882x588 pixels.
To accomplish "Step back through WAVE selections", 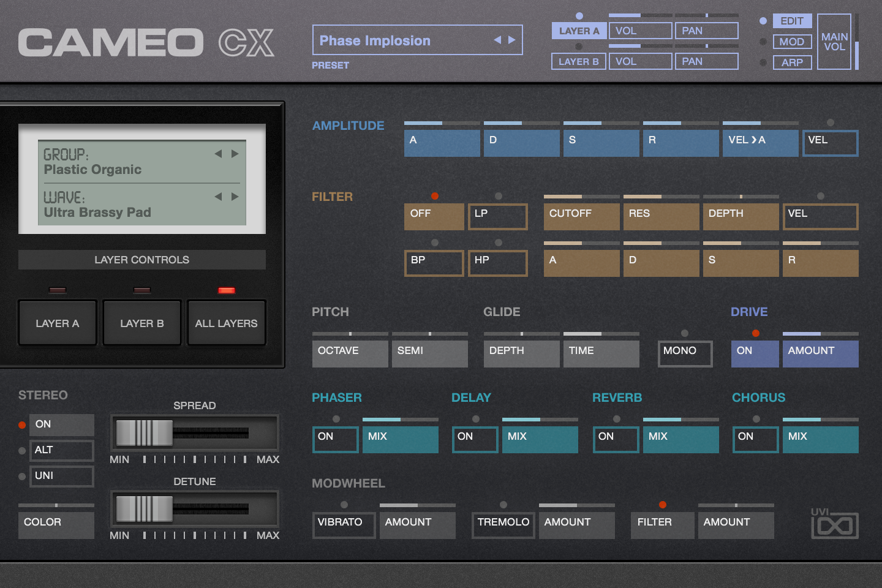I will click(x=219, y=197).
